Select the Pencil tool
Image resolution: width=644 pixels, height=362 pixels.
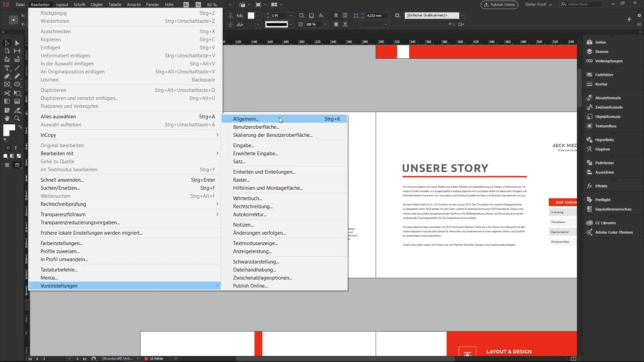(x=17, y=76)
